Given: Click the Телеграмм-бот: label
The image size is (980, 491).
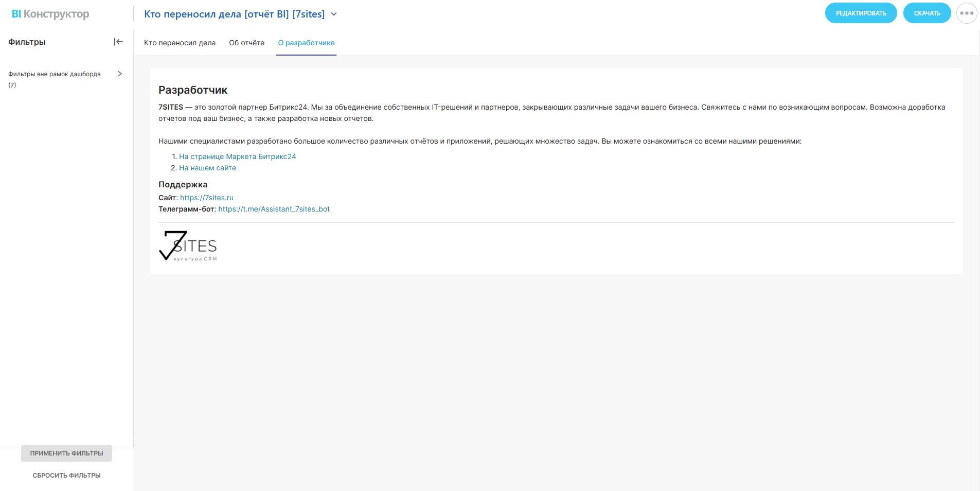Looking at the screenshot, I should click(x=187, y=209).
